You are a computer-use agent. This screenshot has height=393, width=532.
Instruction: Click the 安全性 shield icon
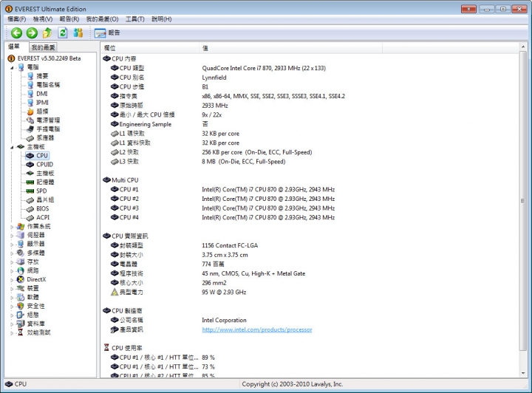click(x=21, y=306)
